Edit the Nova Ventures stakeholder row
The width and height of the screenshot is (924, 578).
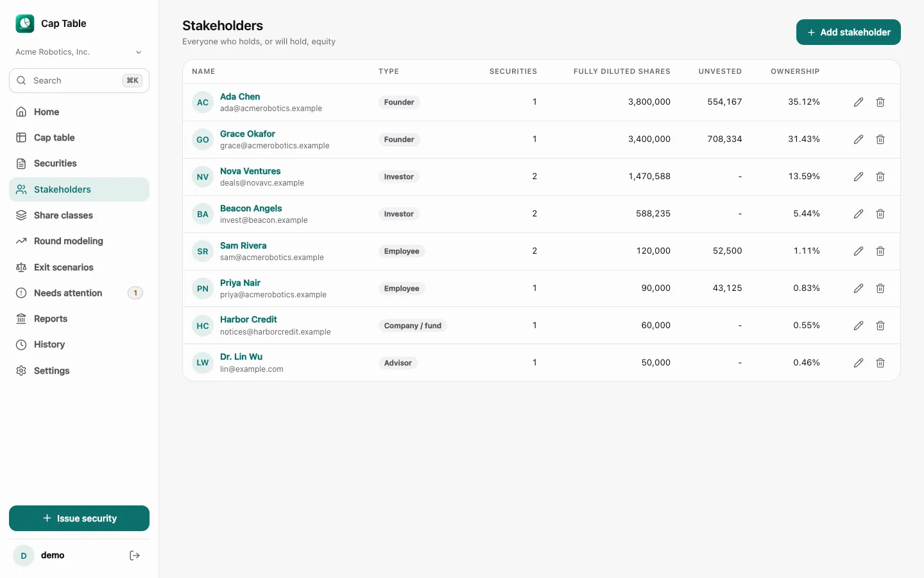click(859, 177)
